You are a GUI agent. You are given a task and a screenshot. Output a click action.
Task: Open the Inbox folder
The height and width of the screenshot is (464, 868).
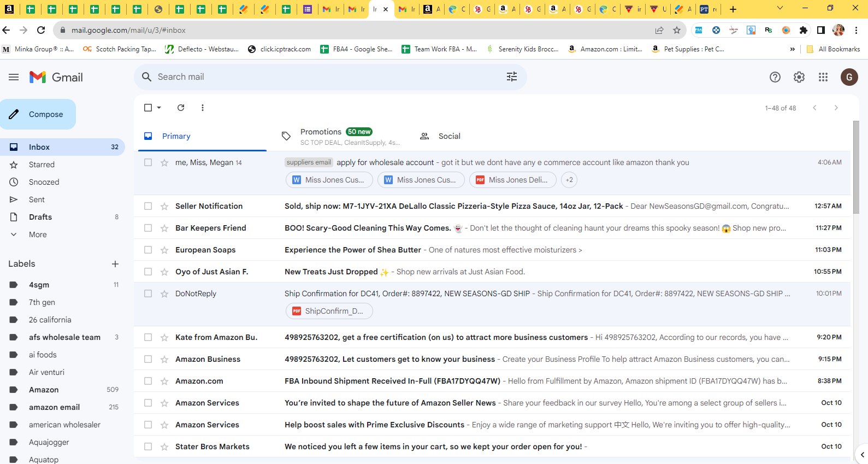tap(62, 147)
